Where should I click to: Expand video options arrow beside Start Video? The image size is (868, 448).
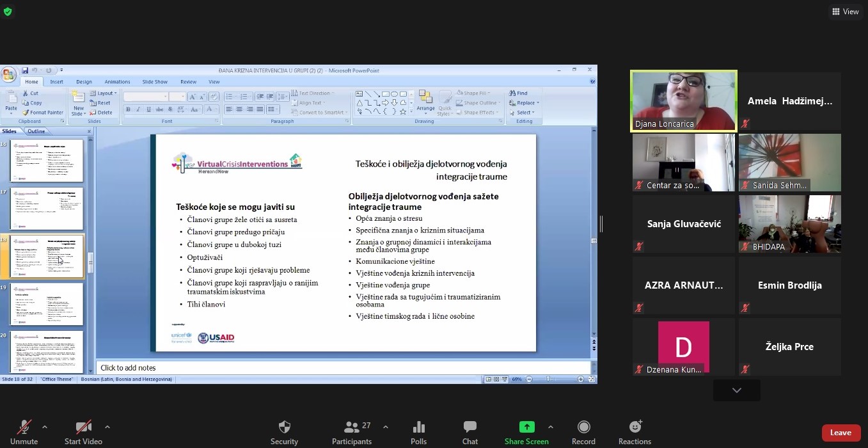[x=107, y=427]
